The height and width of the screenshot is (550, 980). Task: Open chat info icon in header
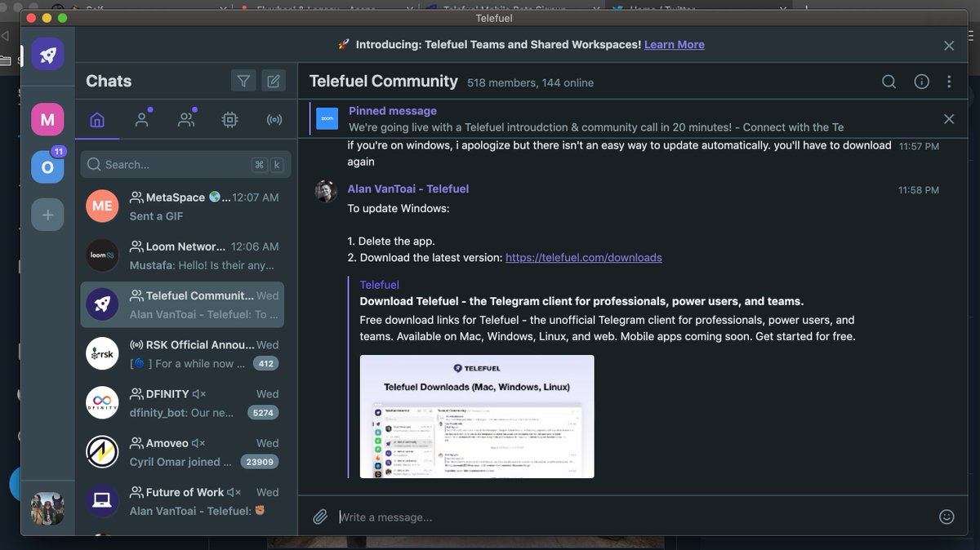click(921, 82)
